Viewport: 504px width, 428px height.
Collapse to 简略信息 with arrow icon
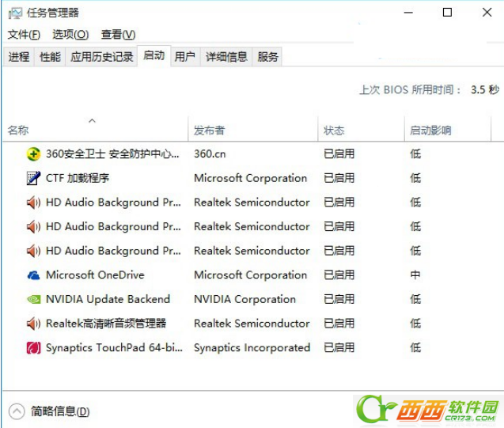pyautogui.click(x=17, y=411)
